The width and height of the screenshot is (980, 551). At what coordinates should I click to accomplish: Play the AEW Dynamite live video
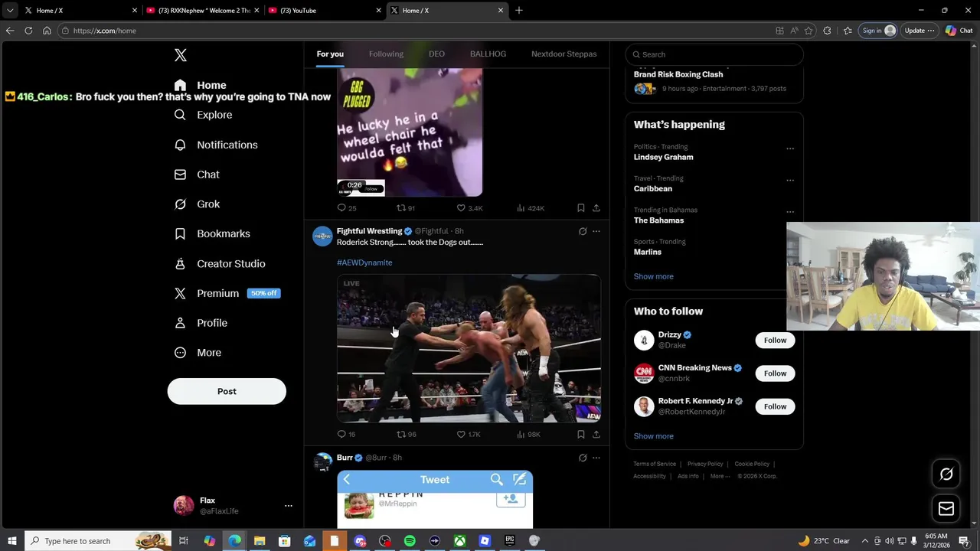pyautogui.click(x=469, y=348)
